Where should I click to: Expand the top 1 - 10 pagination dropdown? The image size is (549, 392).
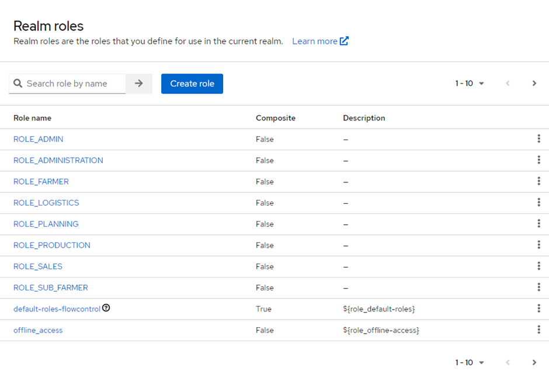point(470,84)
